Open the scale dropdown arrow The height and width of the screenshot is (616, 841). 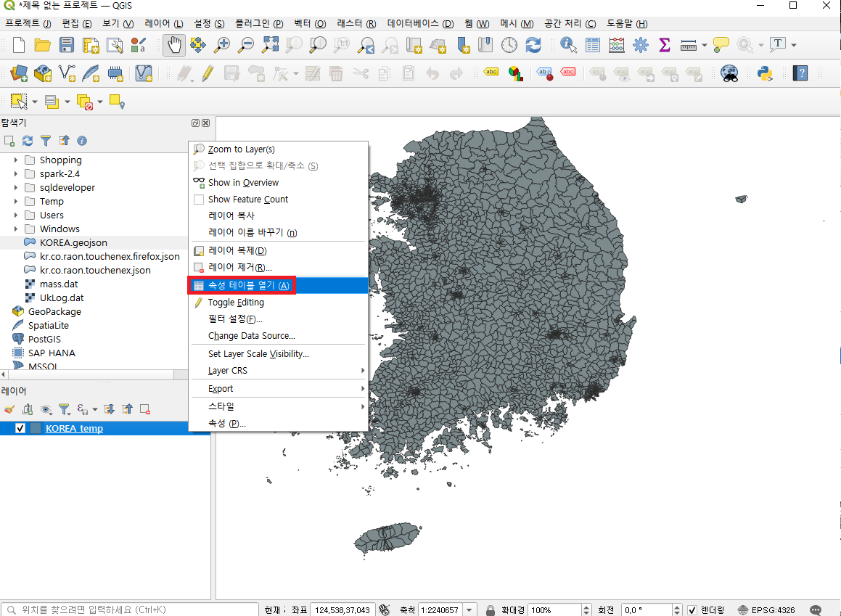tap(469, 610)
